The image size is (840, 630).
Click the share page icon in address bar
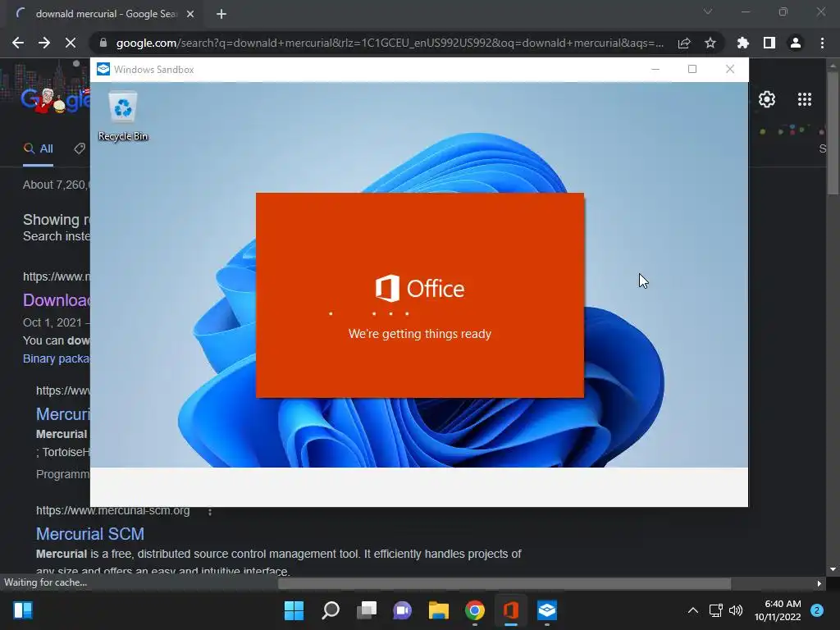[684, 43]
